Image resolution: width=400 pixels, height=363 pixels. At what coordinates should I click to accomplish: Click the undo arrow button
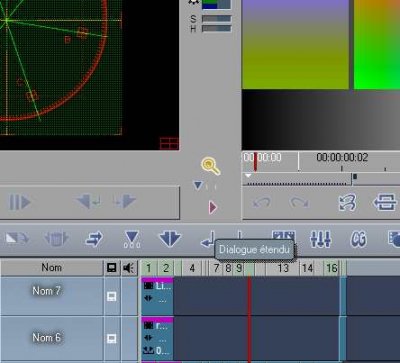261,202
